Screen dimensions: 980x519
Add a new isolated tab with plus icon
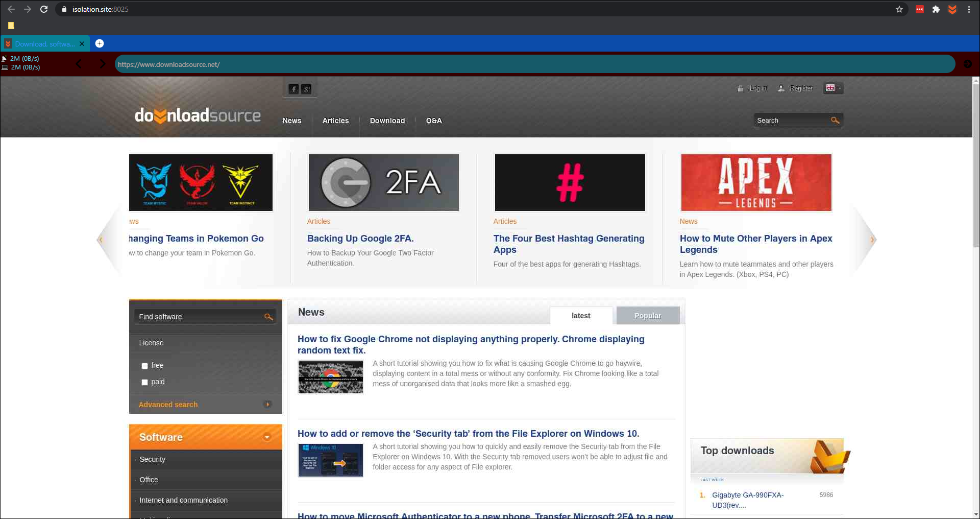100,43
